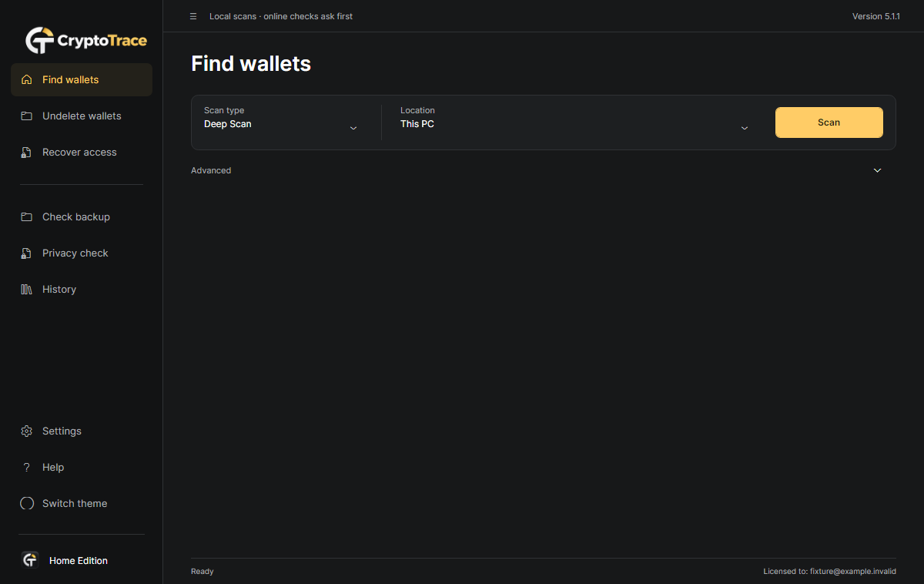
Task: Click the Recover access lock-file icon
Action: (27, 152)
